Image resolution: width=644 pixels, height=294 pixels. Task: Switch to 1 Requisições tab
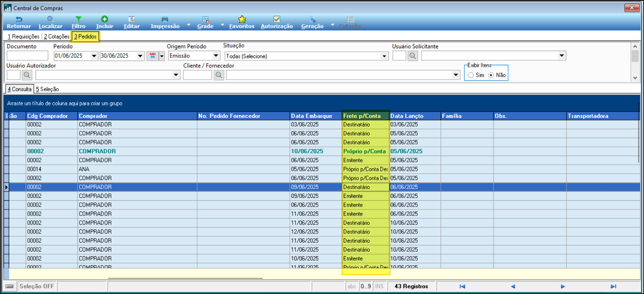click(x=24, y=36)
